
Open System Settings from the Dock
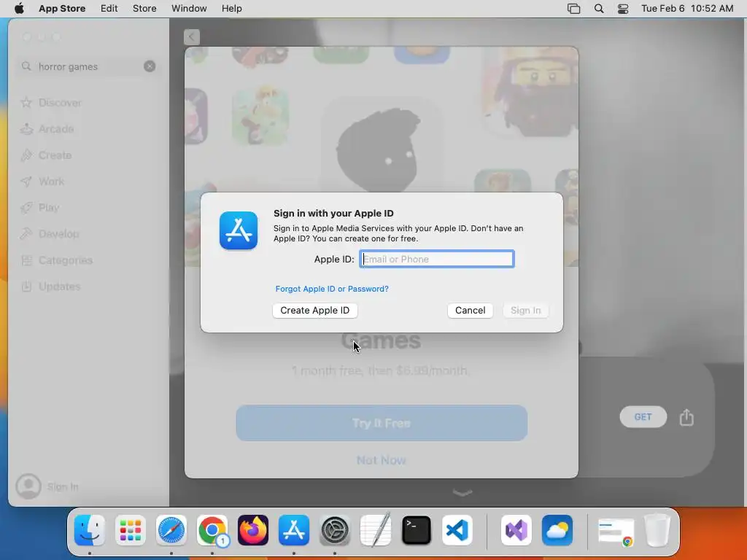(x=334, y=530)
